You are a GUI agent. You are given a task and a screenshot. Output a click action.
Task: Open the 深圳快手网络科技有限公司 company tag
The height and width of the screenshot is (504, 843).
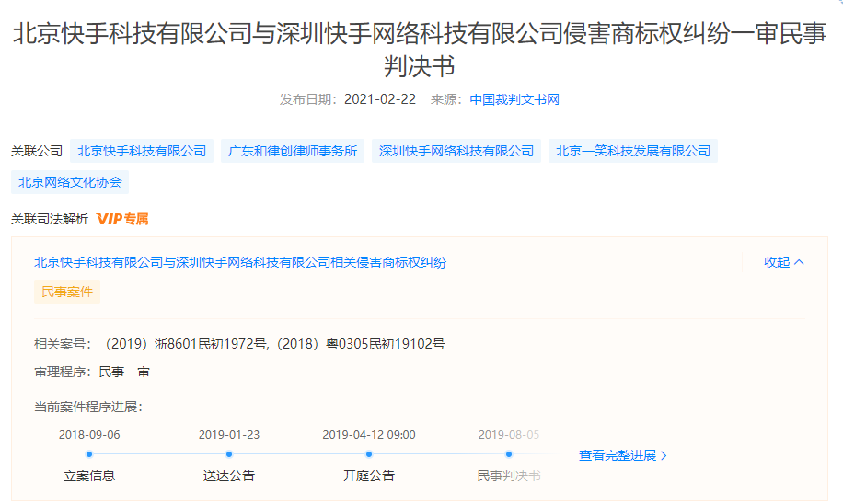pos(456,151)
